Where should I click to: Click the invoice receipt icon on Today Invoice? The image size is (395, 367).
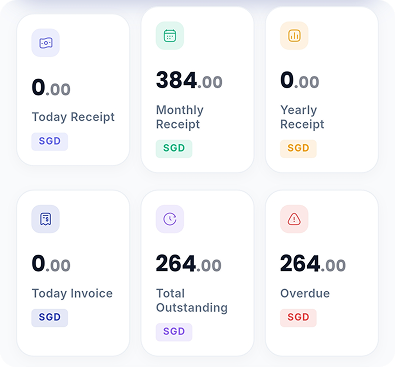pos(46,219)
